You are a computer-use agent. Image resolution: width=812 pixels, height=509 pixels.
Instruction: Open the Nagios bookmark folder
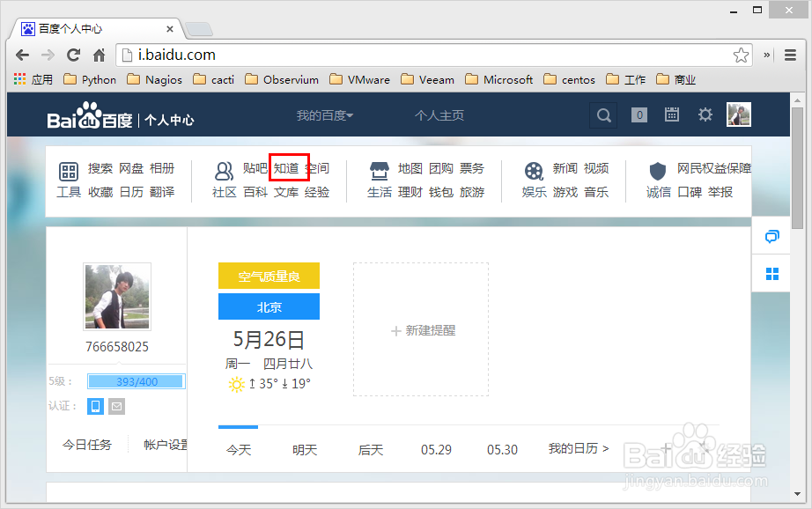[154, 79]
